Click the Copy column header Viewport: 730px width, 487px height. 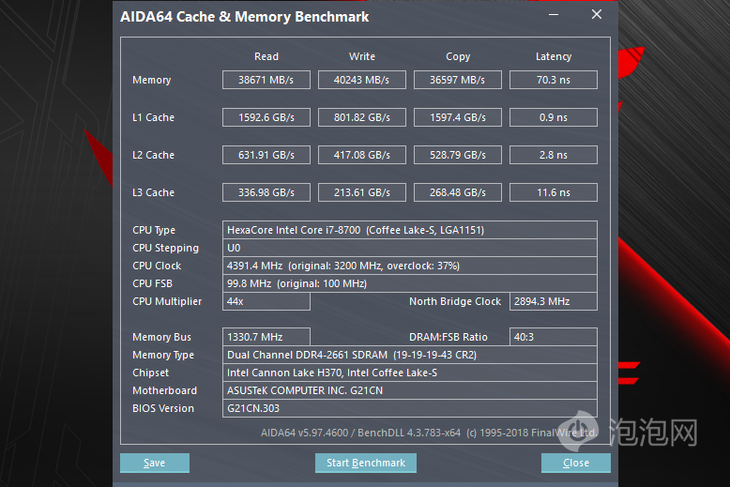pos(458,57)
